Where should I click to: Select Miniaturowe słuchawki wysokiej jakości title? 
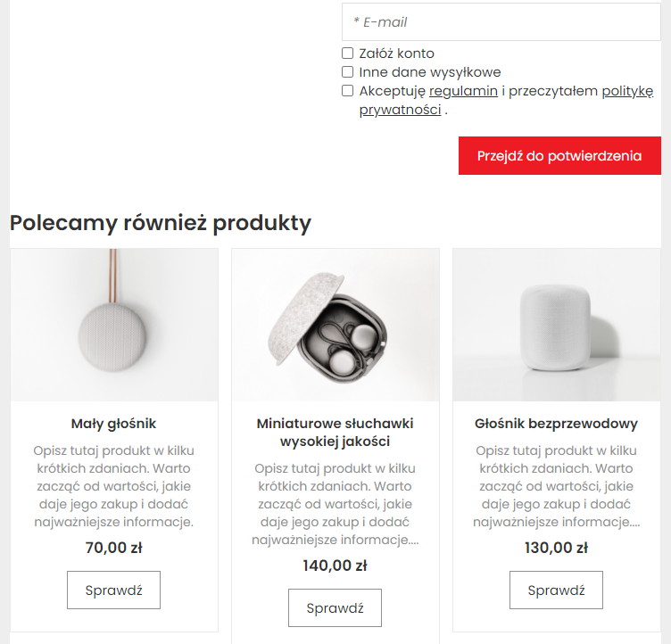(335, 433)
